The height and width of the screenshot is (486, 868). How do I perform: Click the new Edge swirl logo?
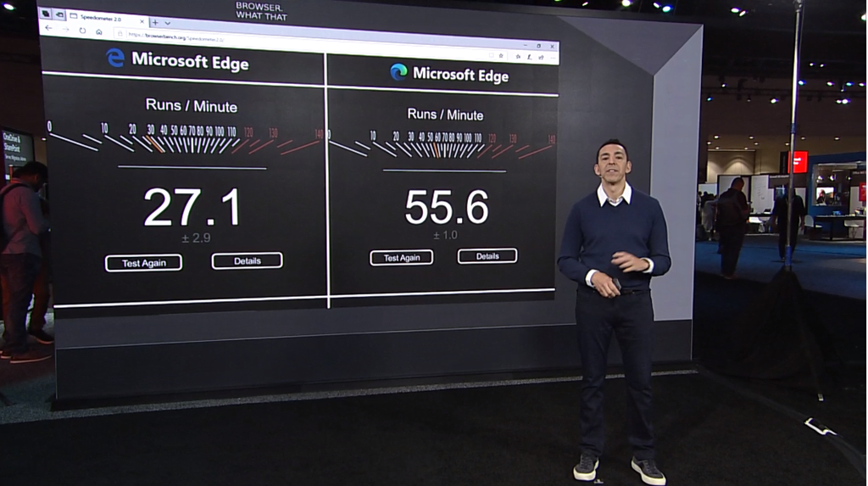click(398, 72)
